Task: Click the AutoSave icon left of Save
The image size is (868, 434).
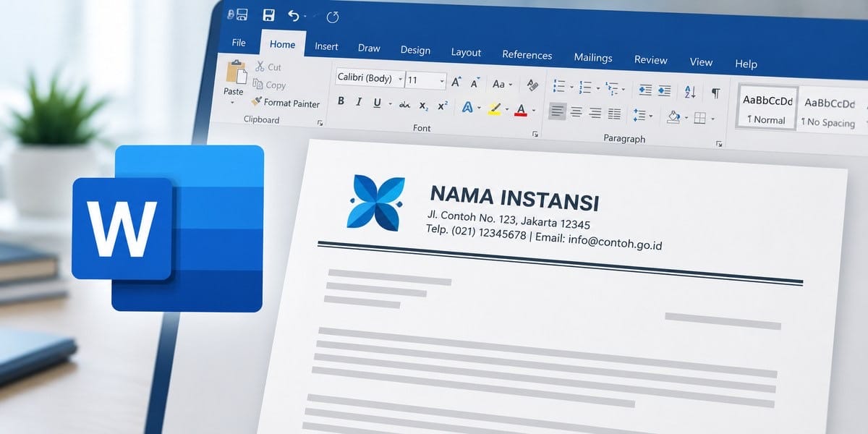Action: click(x=238, y=14)
